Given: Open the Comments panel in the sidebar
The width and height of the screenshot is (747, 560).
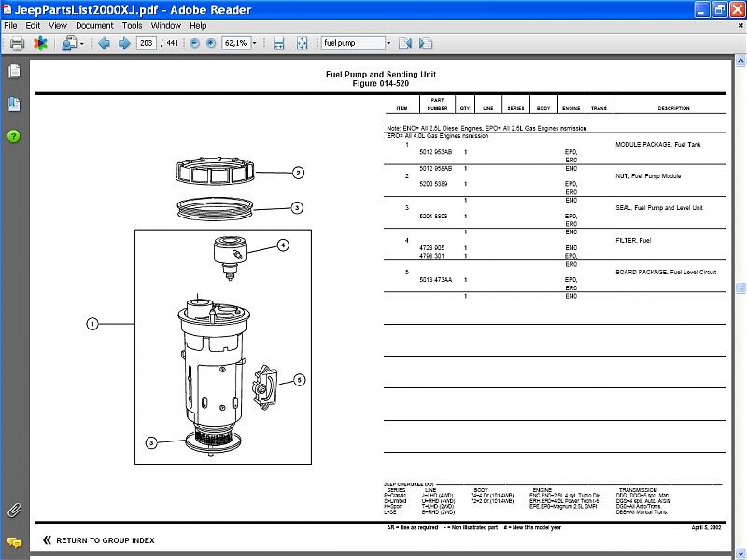Looking at the screenshot, I should [x=14, y=542].
